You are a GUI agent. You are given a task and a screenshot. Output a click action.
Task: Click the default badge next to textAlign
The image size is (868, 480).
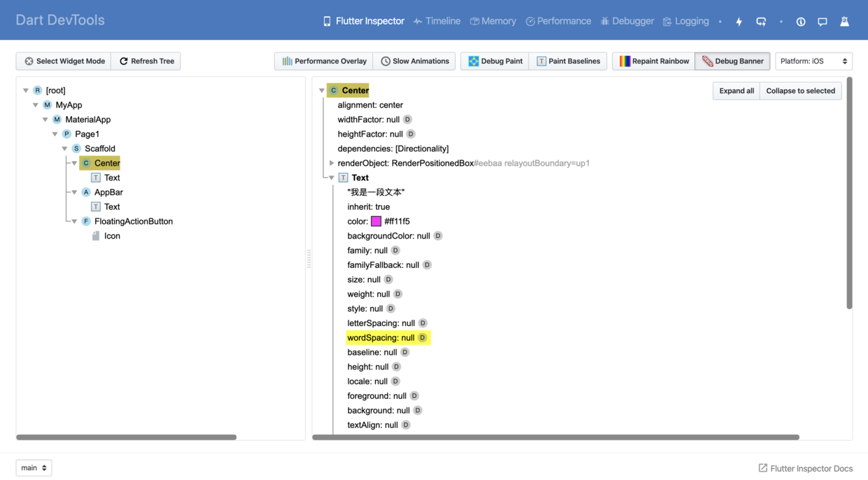coord(405,425)
